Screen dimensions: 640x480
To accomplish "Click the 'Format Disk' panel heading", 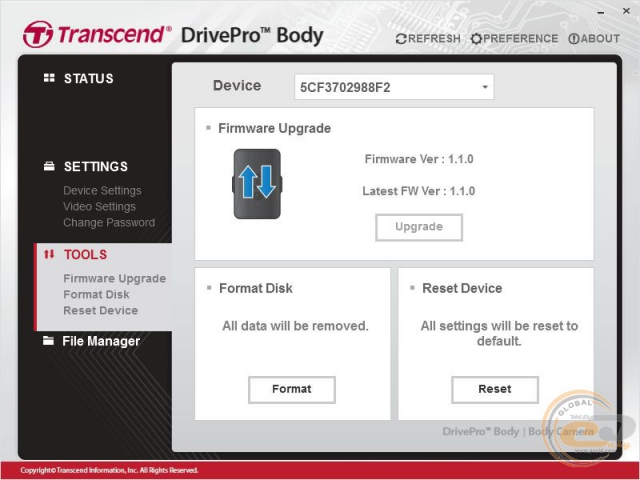I will coord(256,288).
